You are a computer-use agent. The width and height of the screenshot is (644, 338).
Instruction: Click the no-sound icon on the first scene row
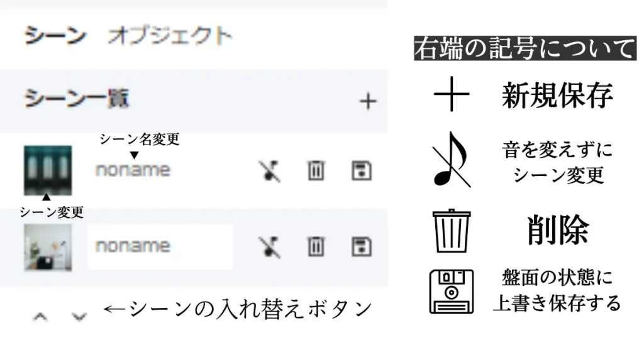(x=269, y=171)
